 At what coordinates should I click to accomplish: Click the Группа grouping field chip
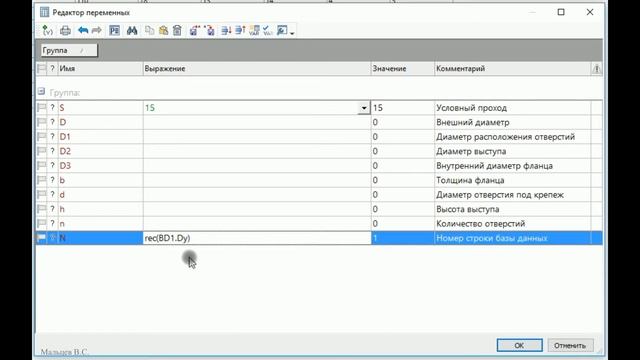tap(69, 51)
